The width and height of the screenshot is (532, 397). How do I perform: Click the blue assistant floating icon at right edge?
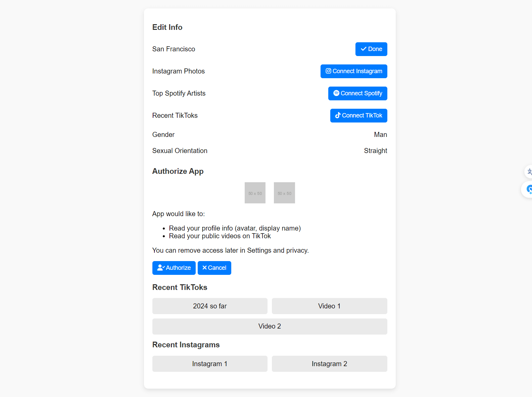528,190
